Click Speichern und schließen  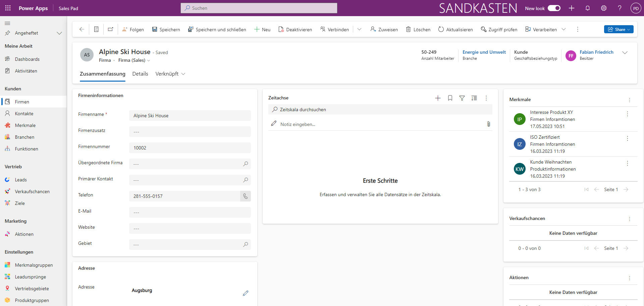tap(217, 30)
